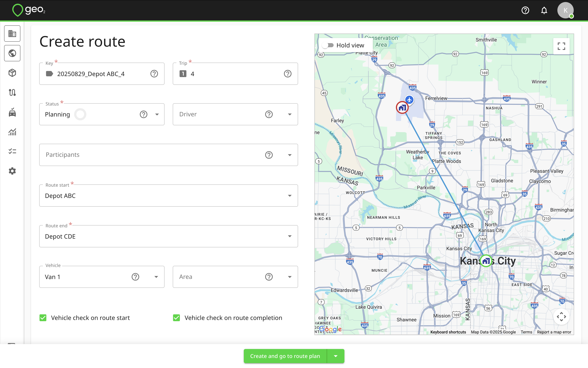Open the geo2 logo home link

pos(29,10)
